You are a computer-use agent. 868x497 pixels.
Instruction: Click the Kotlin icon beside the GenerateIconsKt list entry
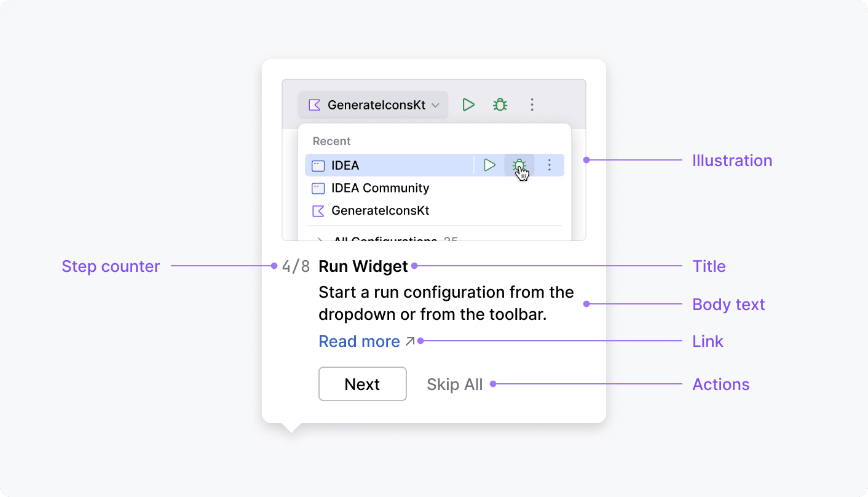click(318, 211)
